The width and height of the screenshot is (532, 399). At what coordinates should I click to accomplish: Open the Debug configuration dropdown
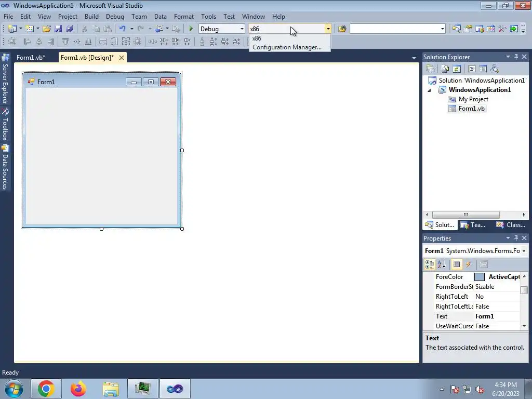[x=242, y=29]
